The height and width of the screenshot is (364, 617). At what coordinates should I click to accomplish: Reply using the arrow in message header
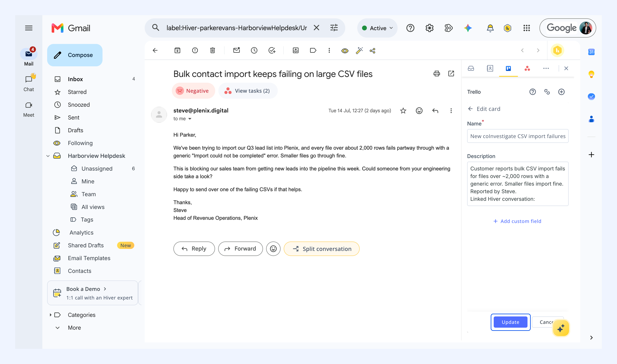click(x=435, y=111)
